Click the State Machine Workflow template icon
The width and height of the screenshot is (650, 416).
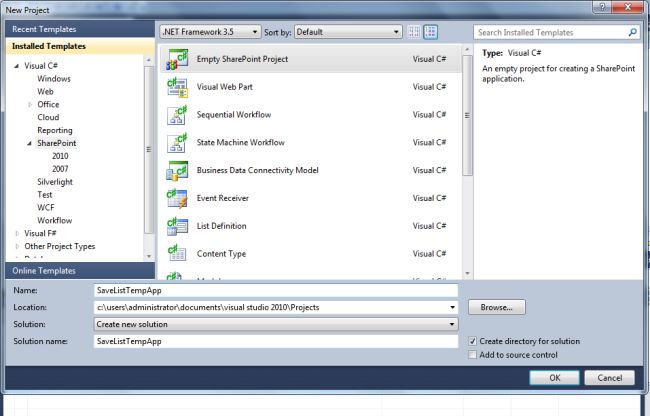177,143
